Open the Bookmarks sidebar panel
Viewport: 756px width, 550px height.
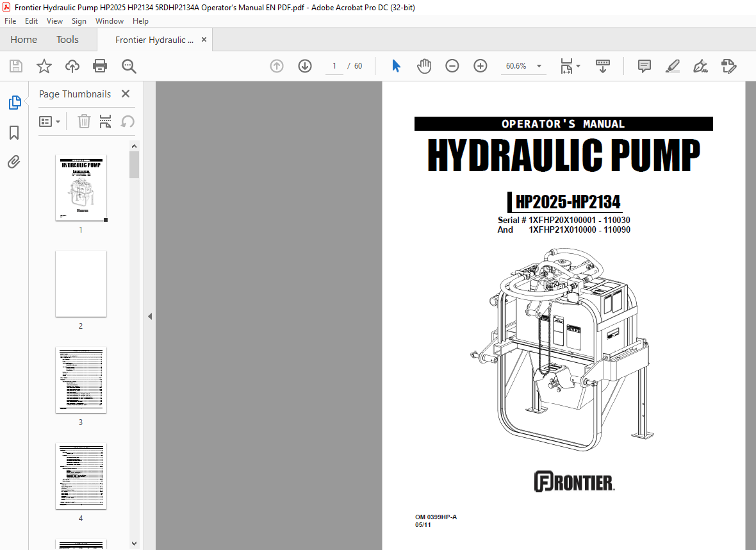pos(14,133)
